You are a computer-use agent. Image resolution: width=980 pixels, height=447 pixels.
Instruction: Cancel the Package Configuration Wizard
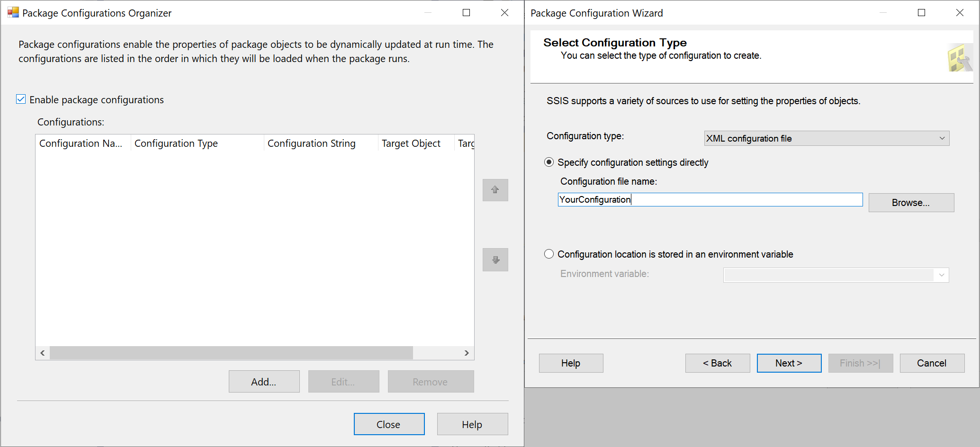point(932,363)
